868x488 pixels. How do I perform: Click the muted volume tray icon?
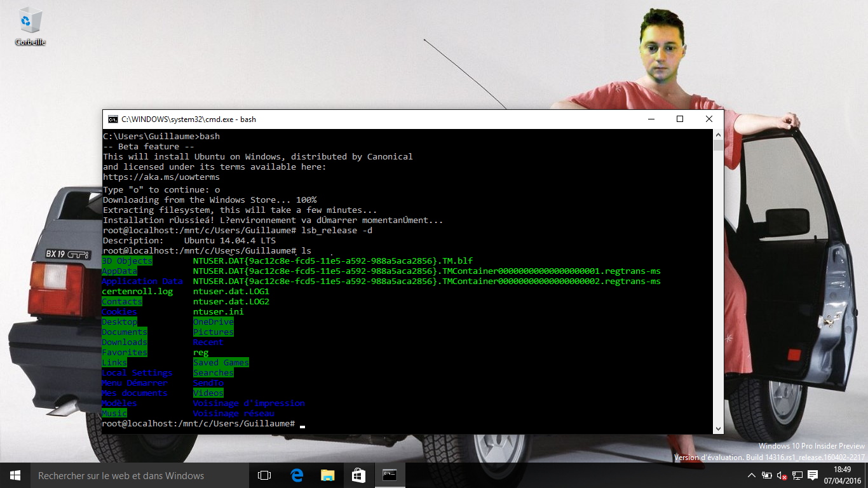pyautogui.click(x=782, y=475)
